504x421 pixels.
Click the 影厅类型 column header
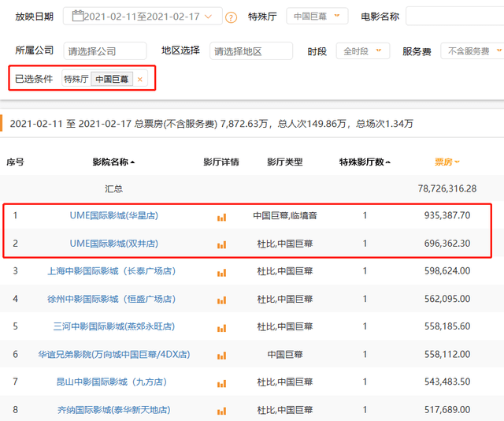(x=285, y=162)
